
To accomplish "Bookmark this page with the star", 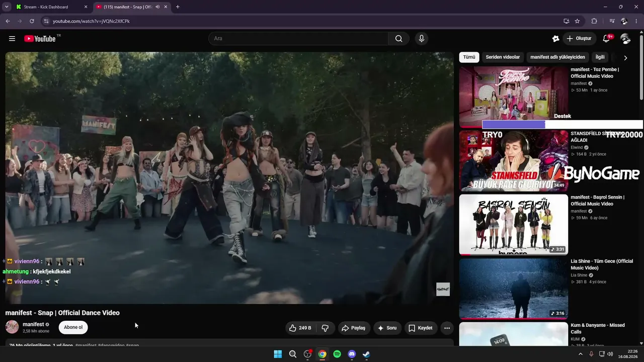I will pos(577,21).
